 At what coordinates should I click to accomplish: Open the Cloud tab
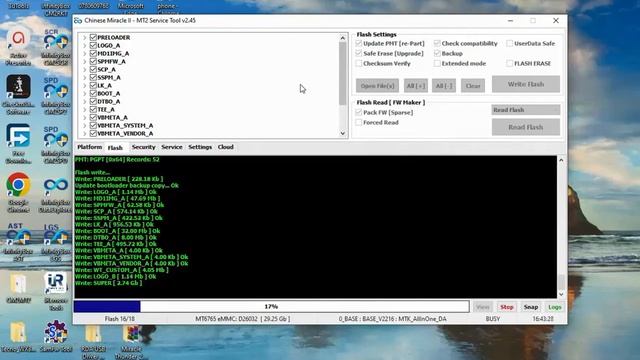[225, 147]
